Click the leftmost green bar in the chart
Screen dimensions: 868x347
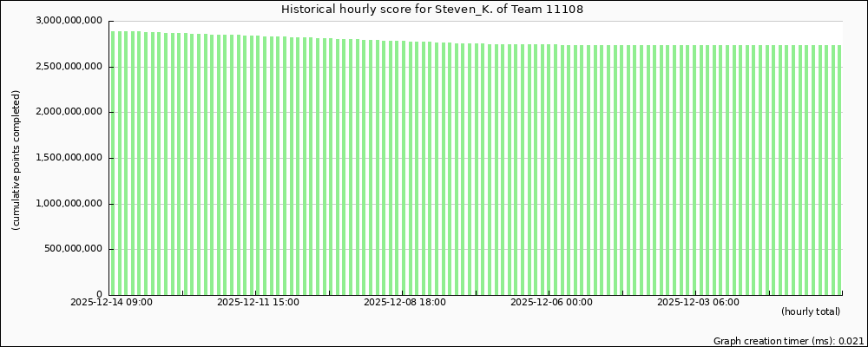114,165
